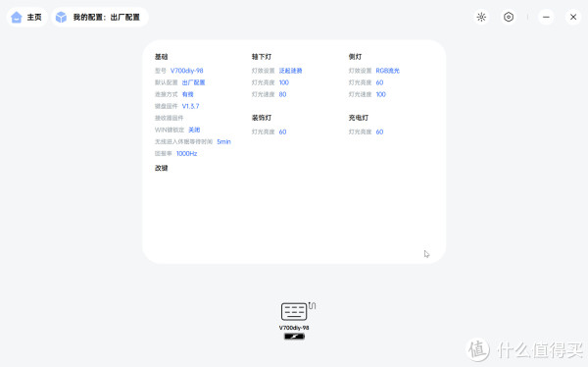Click the WIN键锁定 value 关闭
The image size is (588, 367).
[194, 130]
